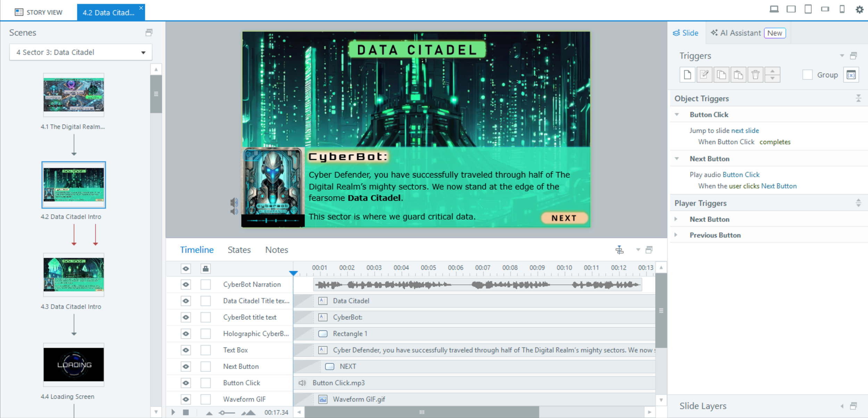The image size is (868, 418).
Task: Click the NEXT button on the slide
Action: [564, 218]
